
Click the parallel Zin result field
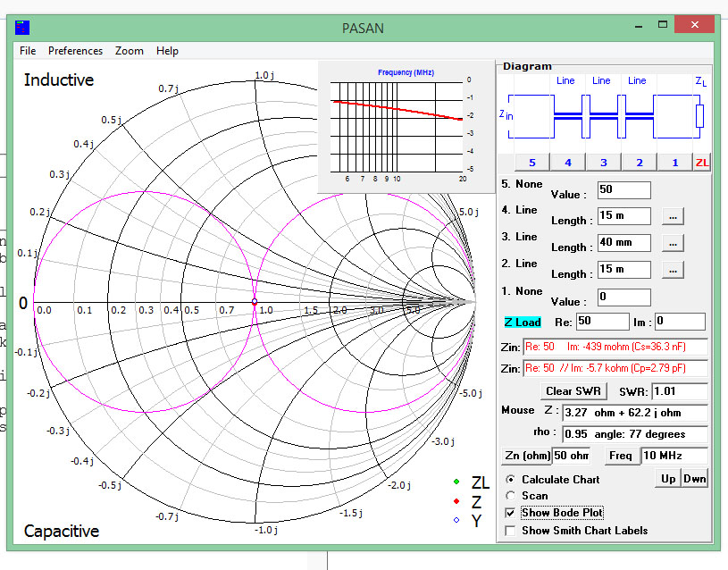point(615,368)
